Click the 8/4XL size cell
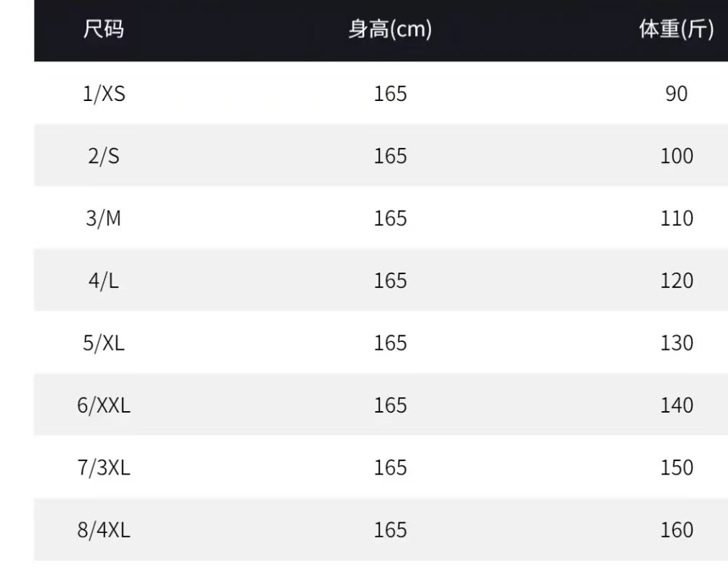The image size is (728, 585). [x=104, y=530]
